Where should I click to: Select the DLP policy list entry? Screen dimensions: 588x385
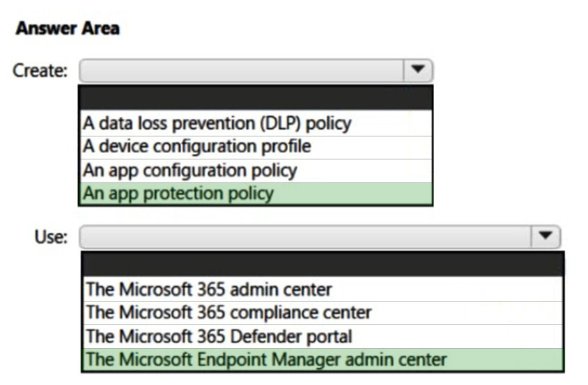click(x=256, y=123)
